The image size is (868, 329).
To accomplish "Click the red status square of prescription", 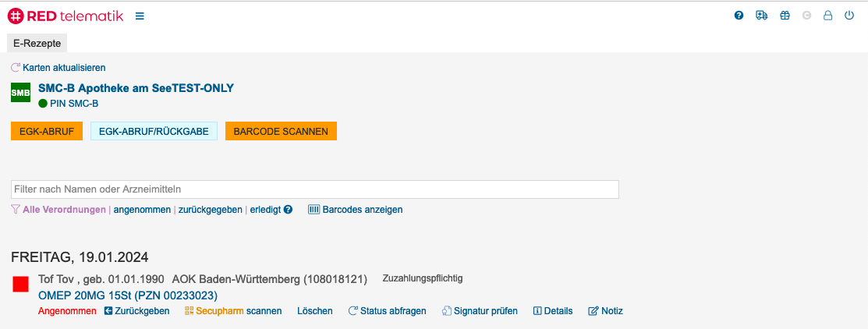I will pyautogui.click(x=21, y=285).
